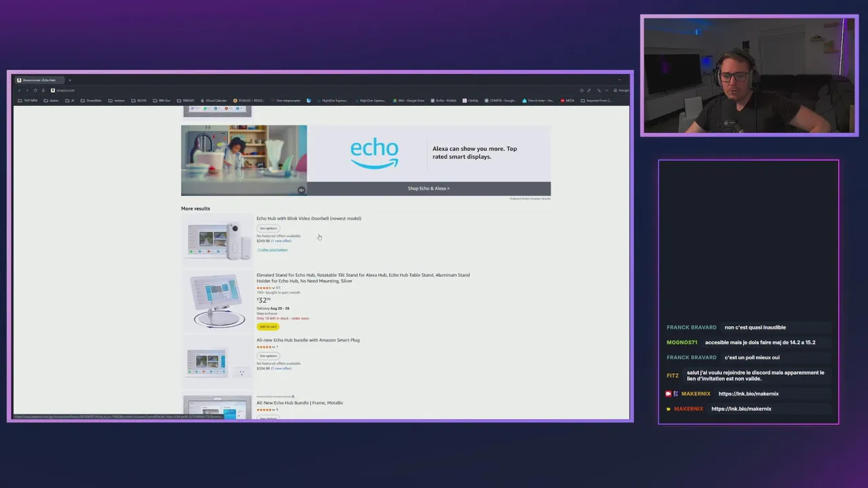Viewport: 868px width, 488px height.
Task: Bookmark this page with the star icon
Action: [581, 90]
